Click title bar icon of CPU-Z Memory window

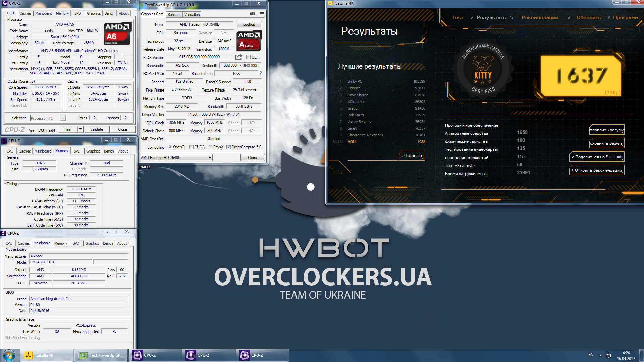click(4, 141)
